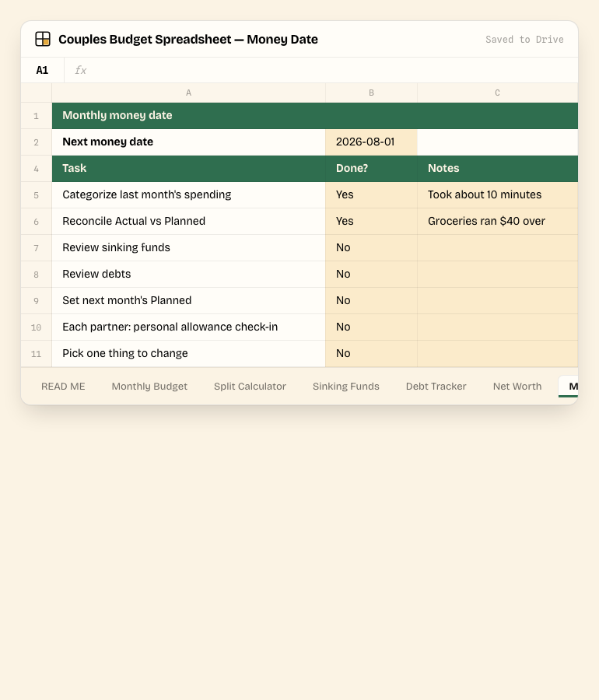Image resolution: width=599 pixels, height=700 pixels.
Task: Click the 'Done?' header cell
Action: pyautogui.click(x=371, y=168)
